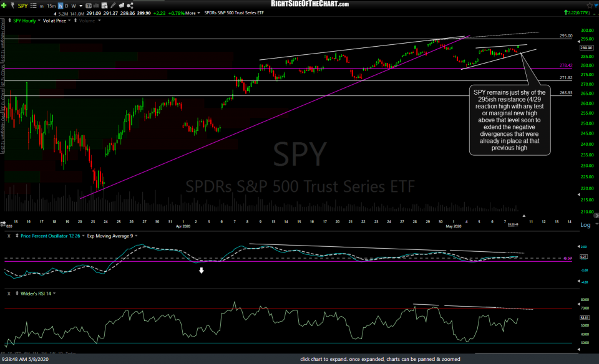The height and width of the screenshot is (364, 599).
Task: Click the volume bars chart style icon
Action: coord(95,5)
